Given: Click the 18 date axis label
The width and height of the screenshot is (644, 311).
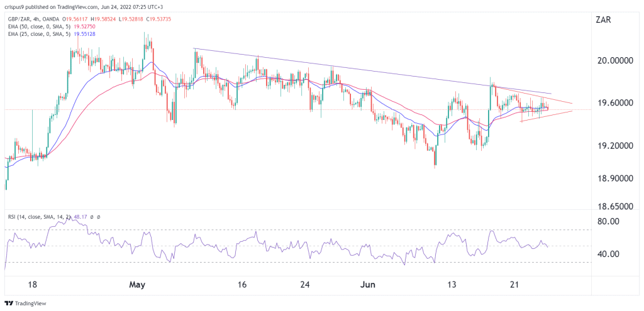Looking at the screenshot, I should (x=33, y=285).
